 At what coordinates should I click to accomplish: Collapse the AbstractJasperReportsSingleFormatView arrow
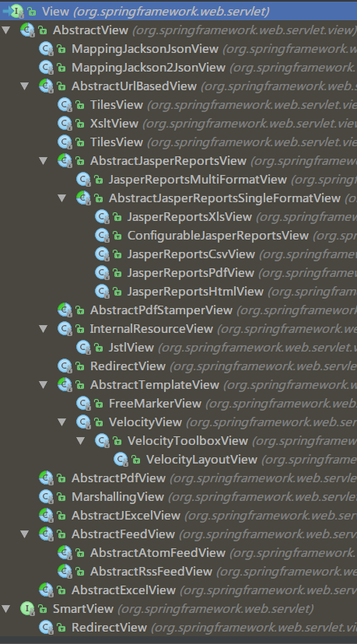62,198
